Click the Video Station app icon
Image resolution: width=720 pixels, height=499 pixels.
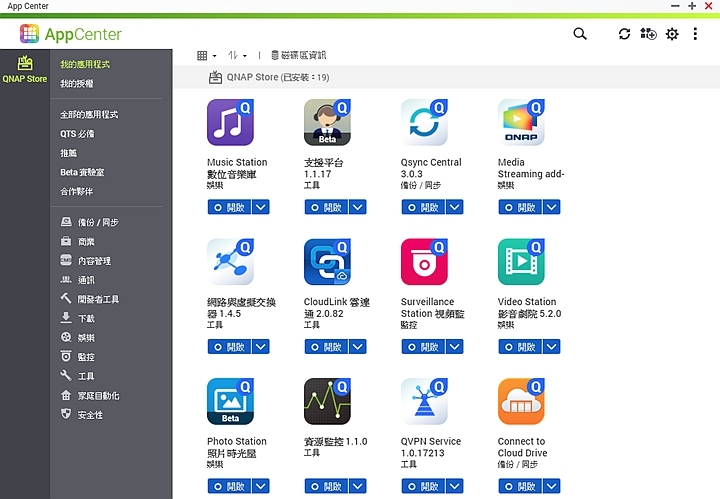point(521,262)
